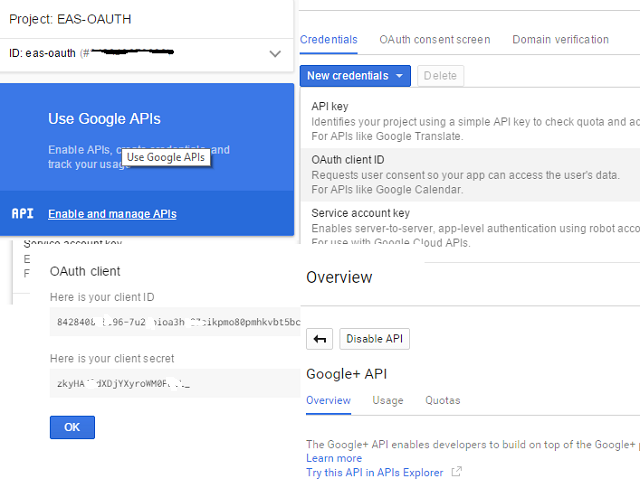Click the Google+ API heading
The image size is (640, 488).
[347, 374]
